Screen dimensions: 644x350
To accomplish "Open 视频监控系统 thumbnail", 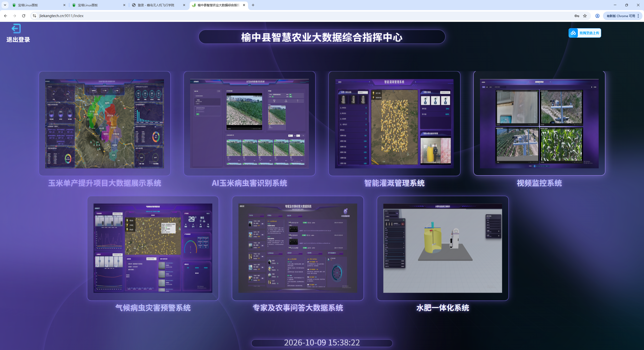I will pyautogui.click(x=539, y=123).
